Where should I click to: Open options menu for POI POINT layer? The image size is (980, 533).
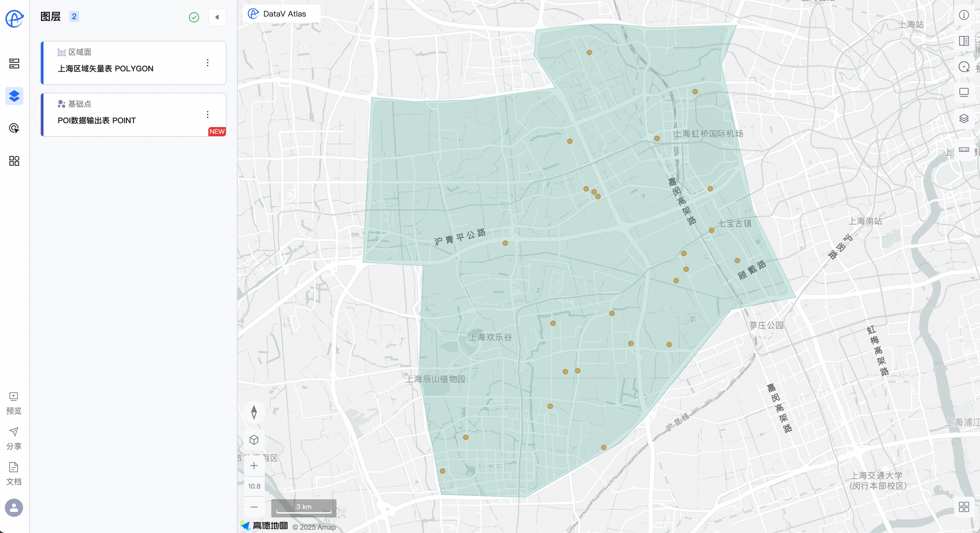click(208, 114)
